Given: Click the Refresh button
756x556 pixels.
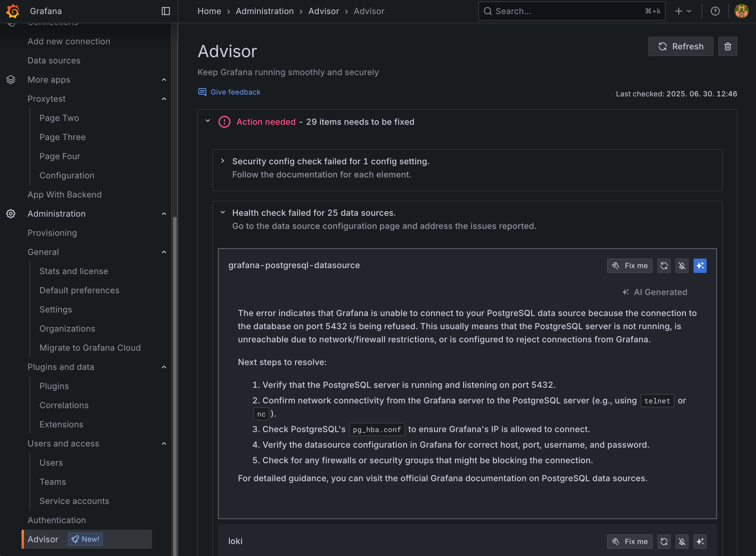Looking at the screenshot, I should [x=680, y=46].
